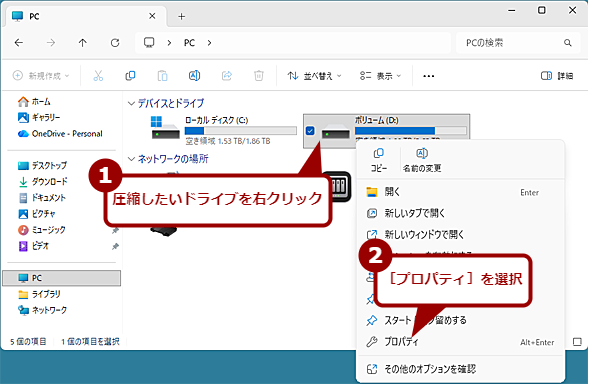Click chevron after monitor icon in address bar
This screenshot has height=385, width=589.
[x=169, y=43]
